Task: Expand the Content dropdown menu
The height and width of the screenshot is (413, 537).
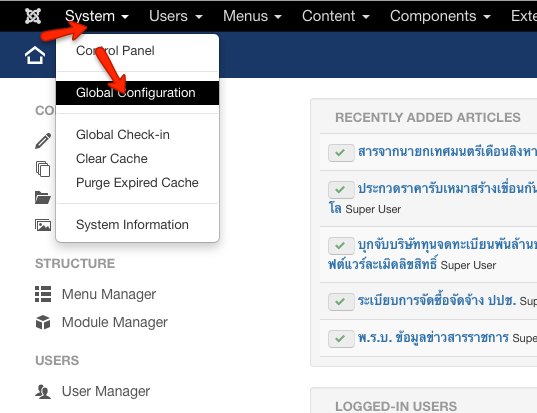Action: coord(336,16)
